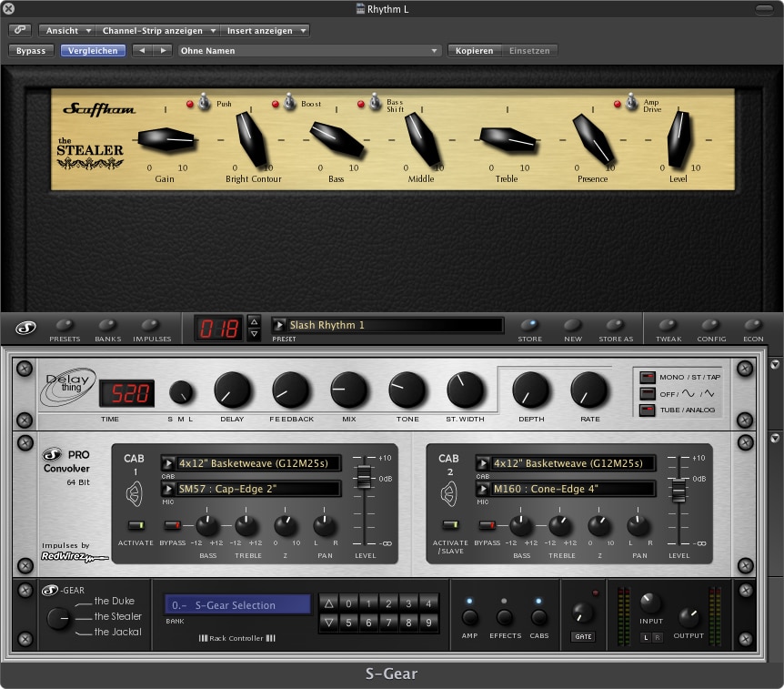784x689 pixels.
Task: Open the Impulses button
Action: [150, 326]
